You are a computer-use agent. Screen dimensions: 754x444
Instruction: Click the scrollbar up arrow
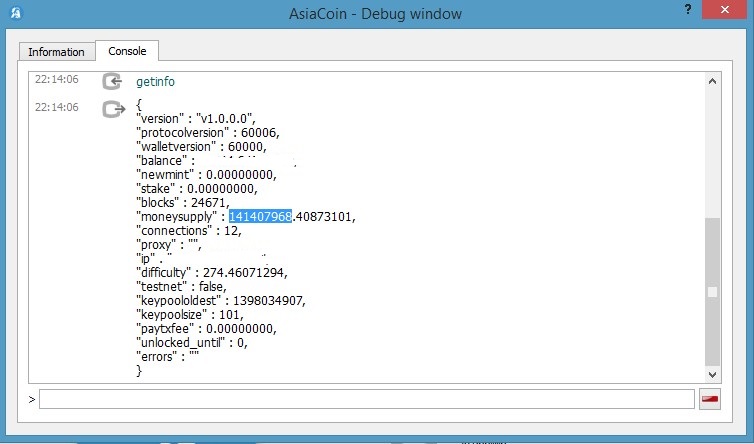713,81
